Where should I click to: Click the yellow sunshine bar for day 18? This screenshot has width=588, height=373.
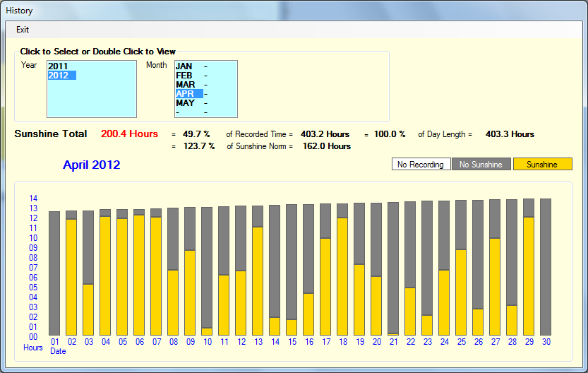click(342, 276)
